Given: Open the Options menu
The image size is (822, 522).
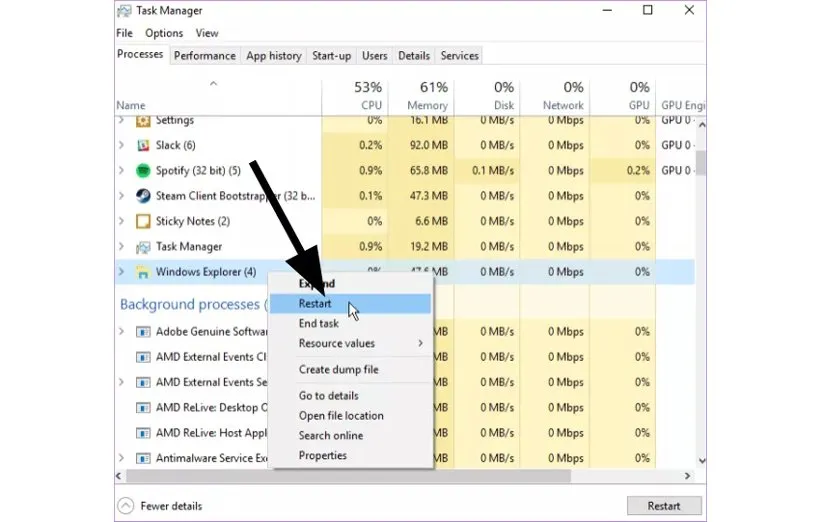Looking at the screenshot, I should (x=164, y=33).
